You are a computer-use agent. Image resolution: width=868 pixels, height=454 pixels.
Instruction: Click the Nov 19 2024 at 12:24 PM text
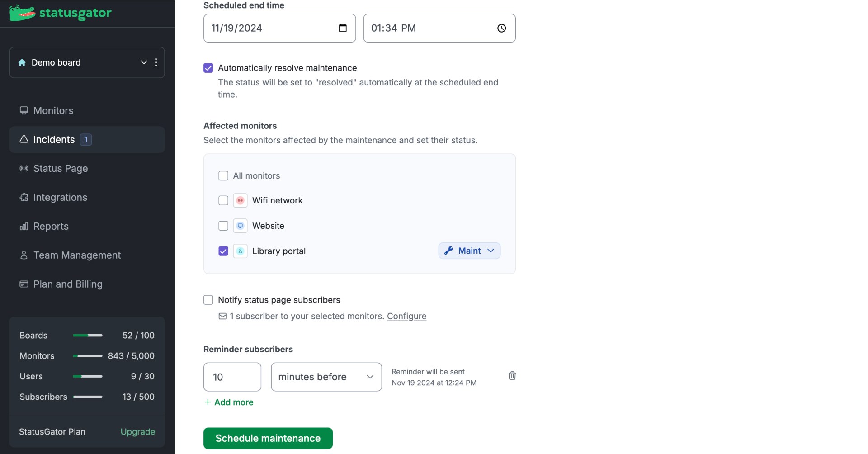coord(434,383)
